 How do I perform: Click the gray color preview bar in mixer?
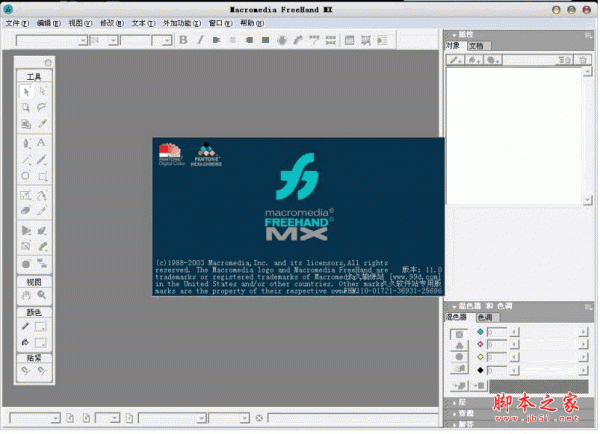pyautogui.click(x=539, y=386)
